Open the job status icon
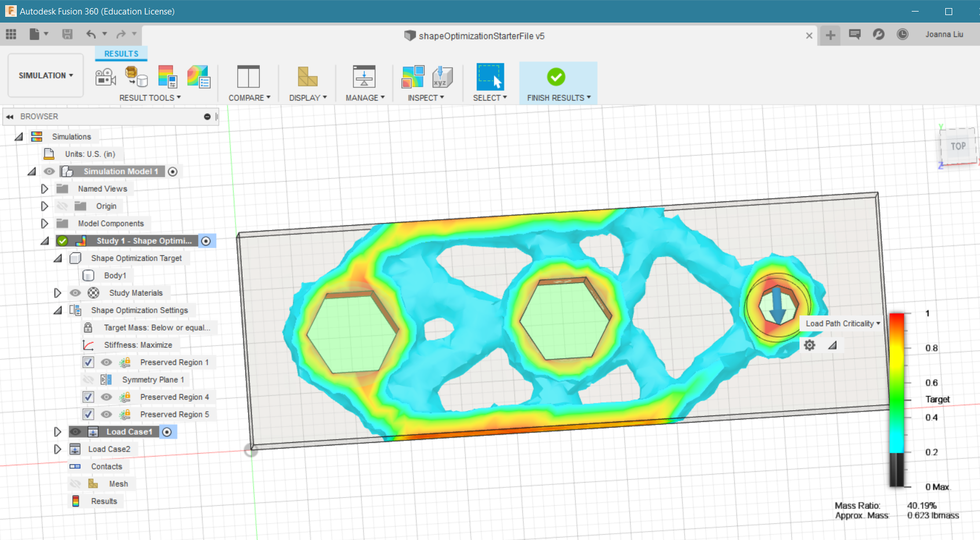 pos(878,34)
